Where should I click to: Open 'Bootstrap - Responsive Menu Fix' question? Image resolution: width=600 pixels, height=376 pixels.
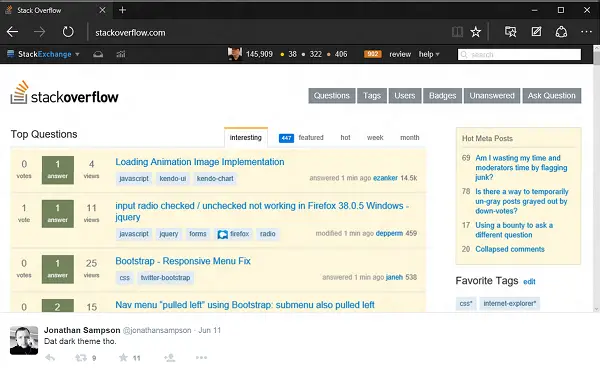click(x=183, y=261)
